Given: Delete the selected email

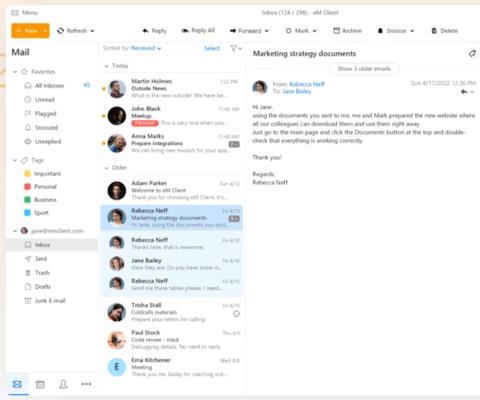Looking at the screenshot, I should [x=444, y=31].
